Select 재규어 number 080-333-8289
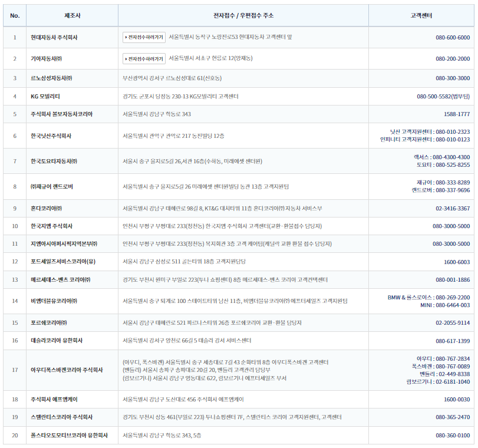The image size is (478, 448). pos(453,182)
